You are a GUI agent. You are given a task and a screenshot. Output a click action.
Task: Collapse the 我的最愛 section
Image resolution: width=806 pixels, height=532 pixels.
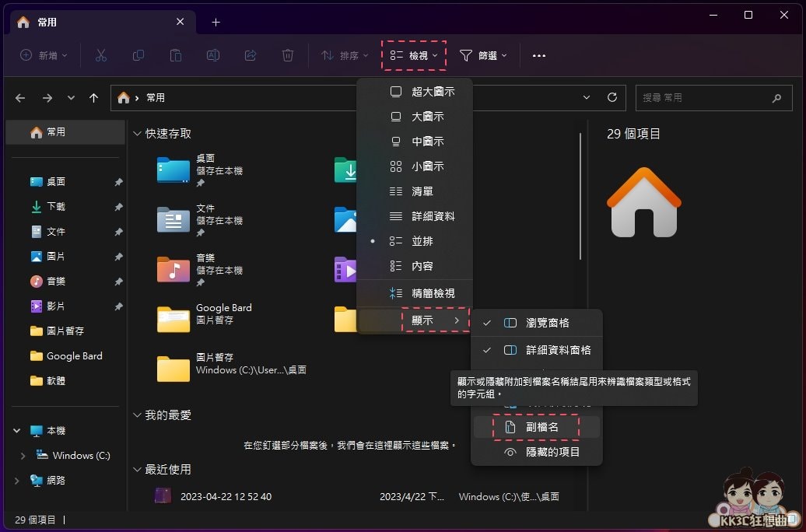click(x=137, y=415)
